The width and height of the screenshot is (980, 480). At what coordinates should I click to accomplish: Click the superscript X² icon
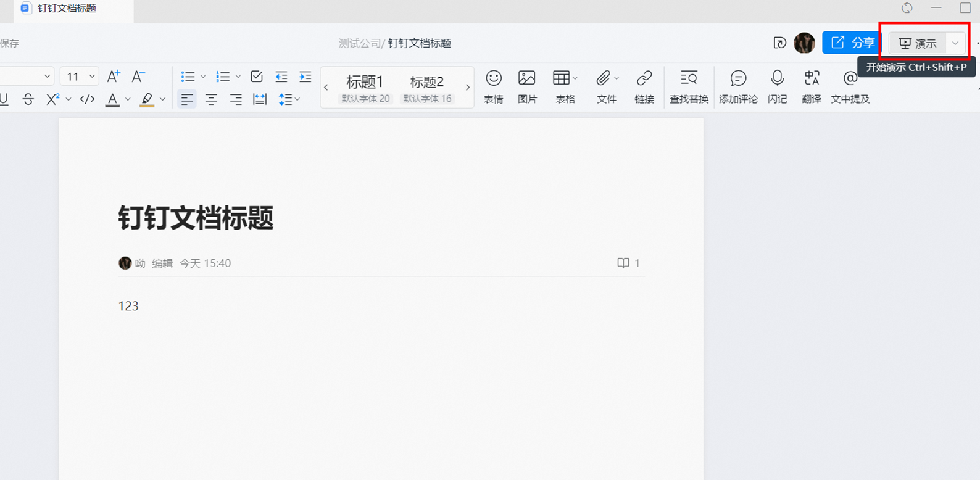(x=53, y=99)
